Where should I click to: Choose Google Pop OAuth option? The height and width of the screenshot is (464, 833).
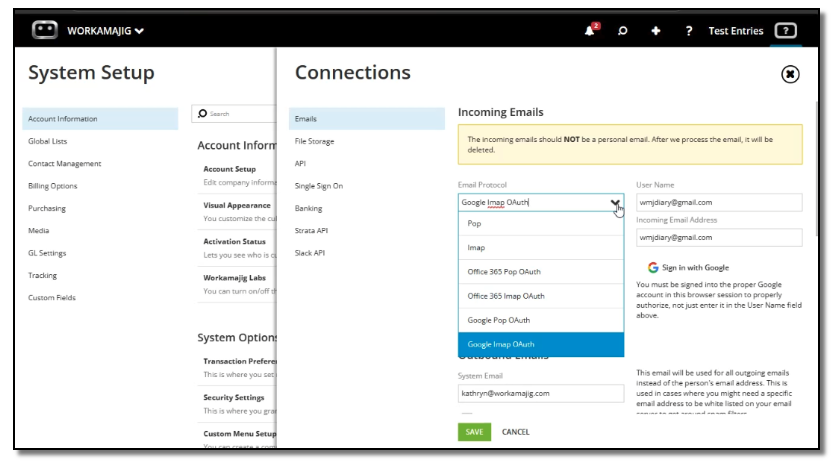coord(541,320)
